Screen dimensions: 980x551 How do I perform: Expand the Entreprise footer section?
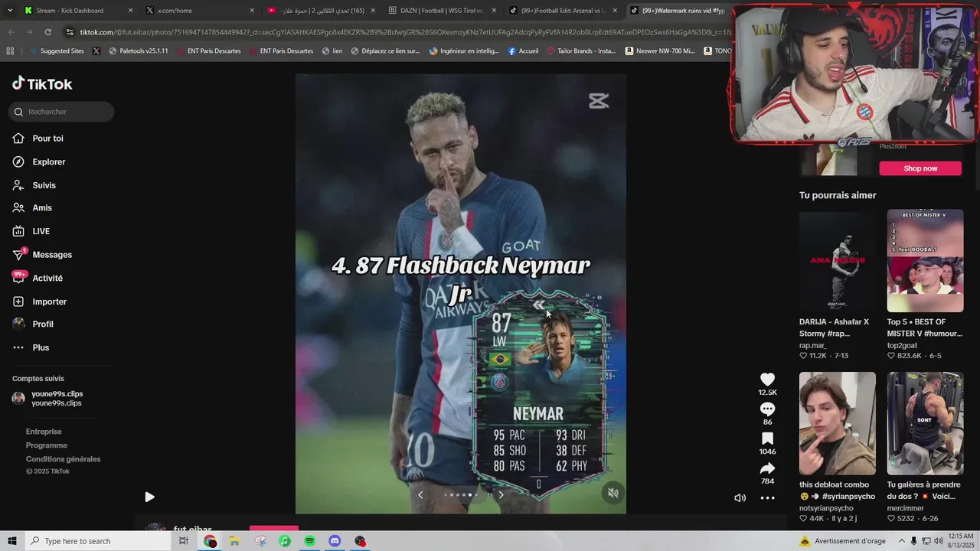[44, 432]
